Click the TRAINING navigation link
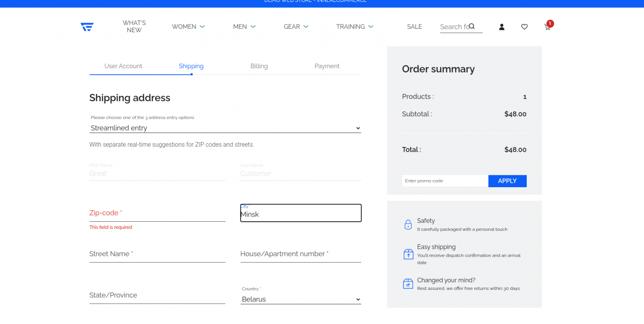 [x=350, y=27]
